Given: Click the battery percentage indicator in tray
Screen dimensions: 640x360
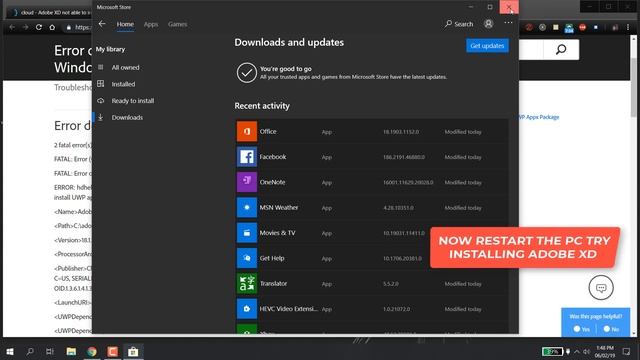Looking at the screenshot, I should pyautogui.click(x=552, y=351).
